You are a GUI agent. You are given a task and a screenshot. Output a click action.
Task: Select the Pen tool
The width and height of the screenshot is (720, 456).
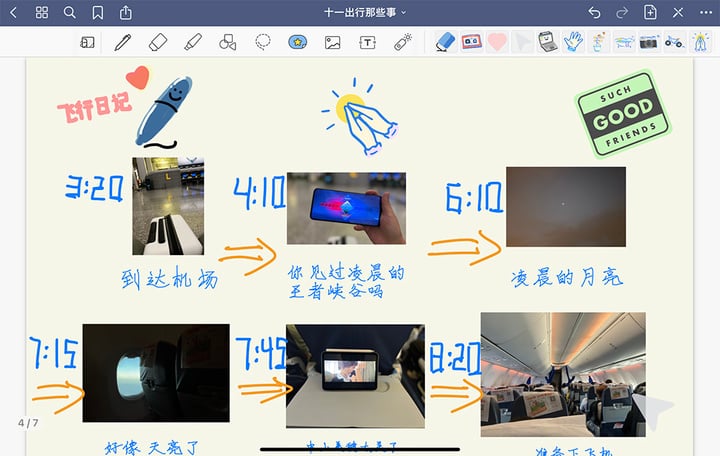(122, 42)
